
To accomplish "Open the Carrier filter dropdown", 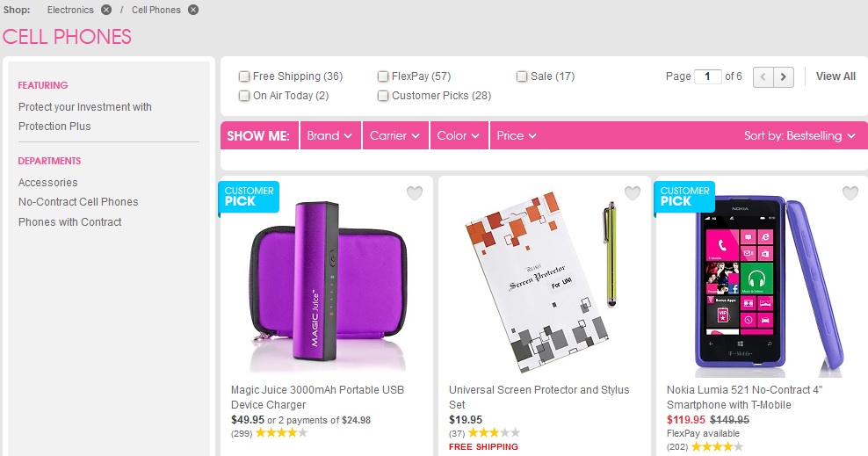I will pyautogui.click(x=394, y=135).
